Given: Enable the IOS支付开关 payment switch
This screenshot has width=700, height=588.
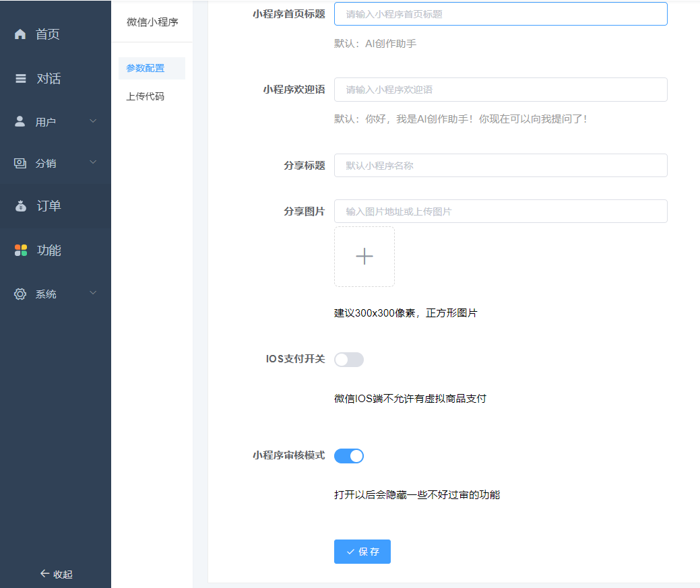Looking at the screenshot, I should (349, 359).
